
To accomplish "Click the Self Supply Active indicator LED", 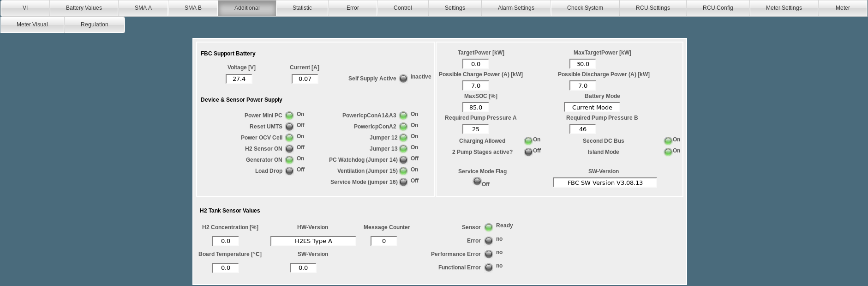I will 403,79.
